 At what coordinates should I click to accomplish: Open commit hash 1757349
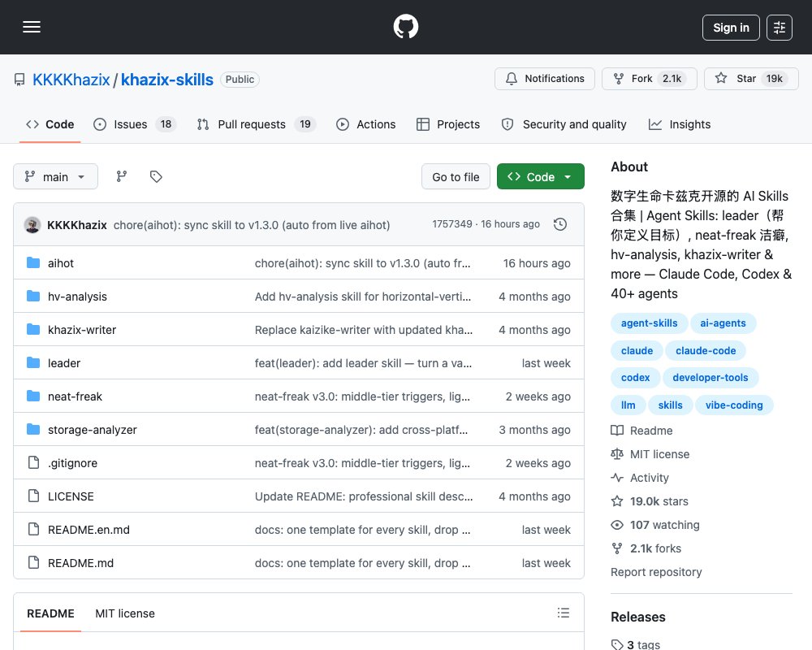click(x=452, y=224)
